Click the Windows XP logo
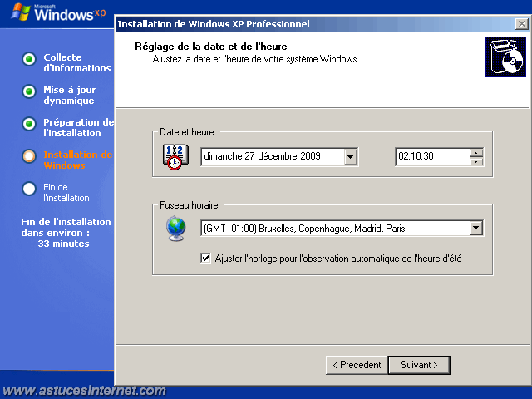The width and height of the screenshot is (532, 399). (x=59, y=13)
